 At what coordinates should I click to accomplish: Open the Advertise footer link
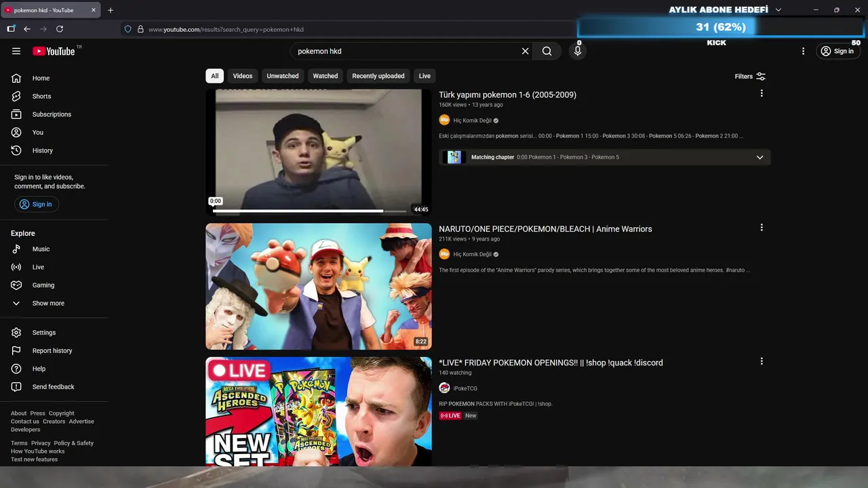[81, 422]
